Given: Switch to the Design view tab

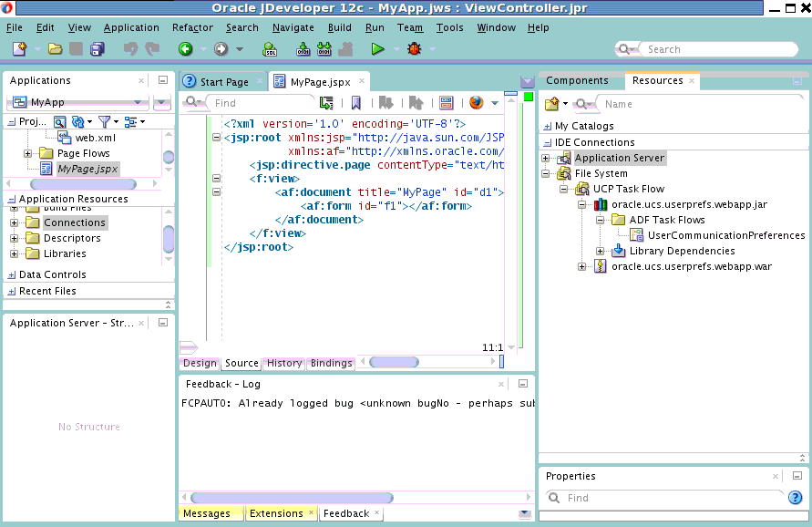Looking at the screenshot, I should pos(200,363).
